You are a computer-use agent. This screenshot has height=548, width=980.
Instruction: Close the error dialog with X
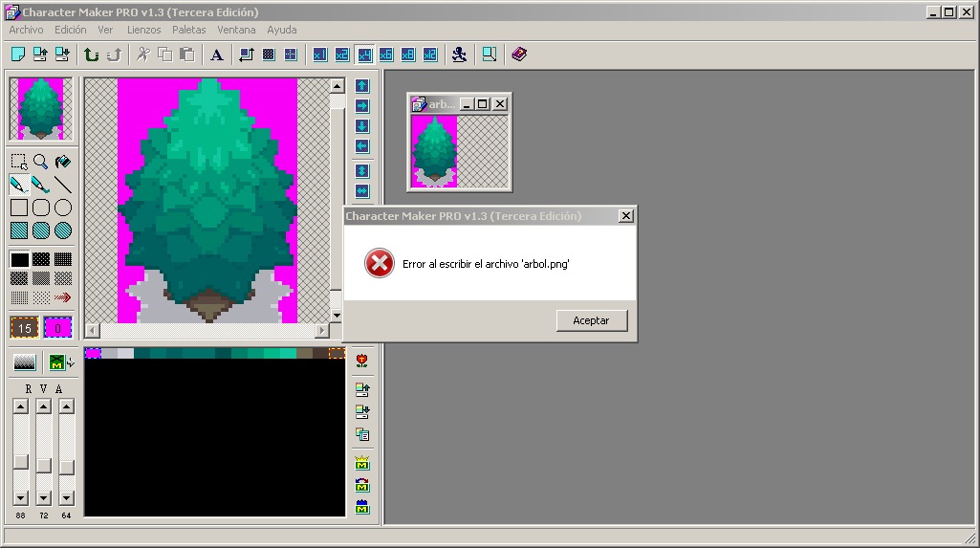[625, 216]
